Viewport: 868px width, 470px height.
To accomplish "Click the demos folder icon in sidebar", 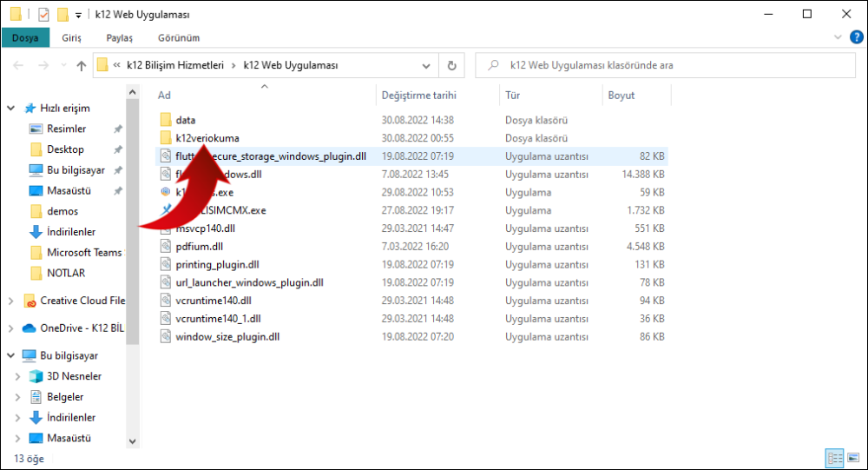I will click(36, 211).
